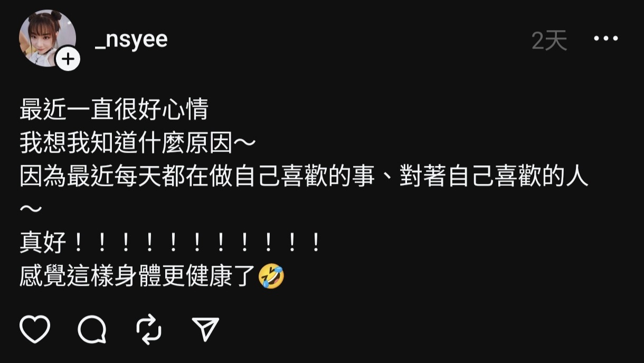Viewport: 644px width, 363px height.
Task: Share the post via paper plane icon
Action: [x=205, y=329]
